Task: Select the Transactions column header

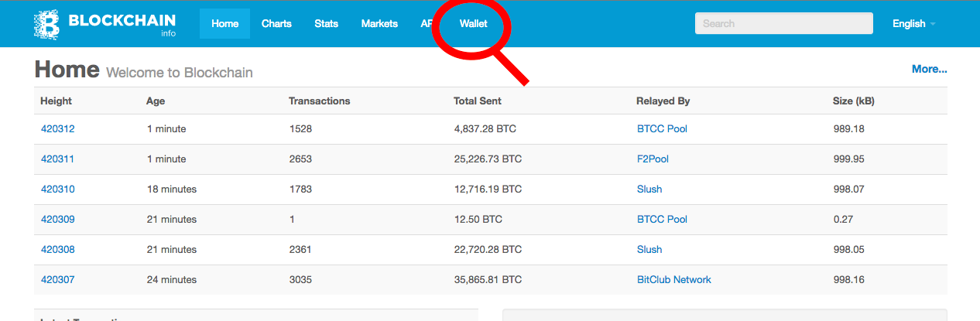Action: coord(320,101)
